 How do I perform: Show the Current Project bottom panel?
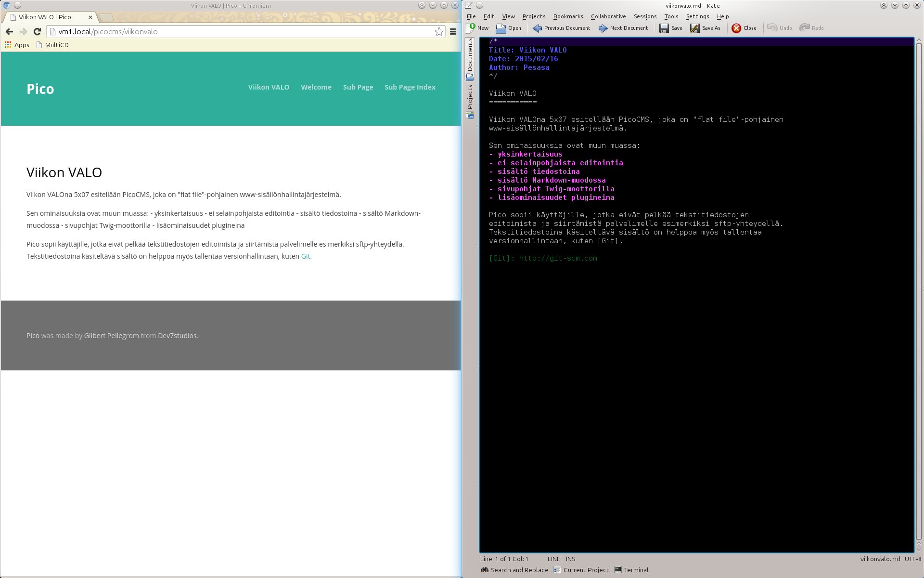pyautogui.click(x=581, y=570)
